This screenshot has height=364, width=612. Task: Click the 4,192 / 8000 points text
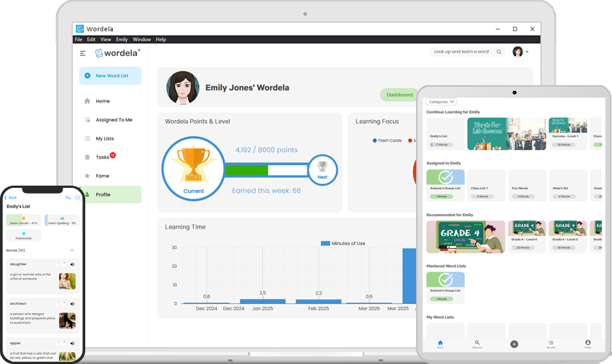coord(266,150)
